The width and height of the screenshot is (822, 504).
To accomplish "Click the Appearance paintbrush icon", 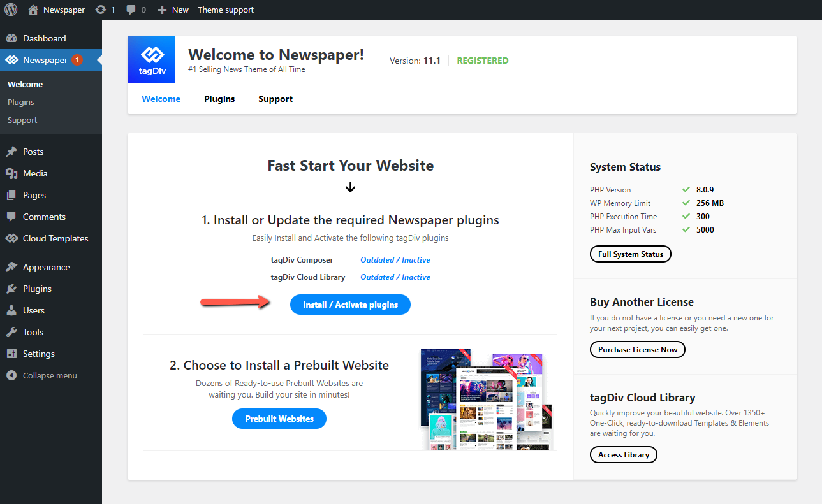I will [11, 267].
